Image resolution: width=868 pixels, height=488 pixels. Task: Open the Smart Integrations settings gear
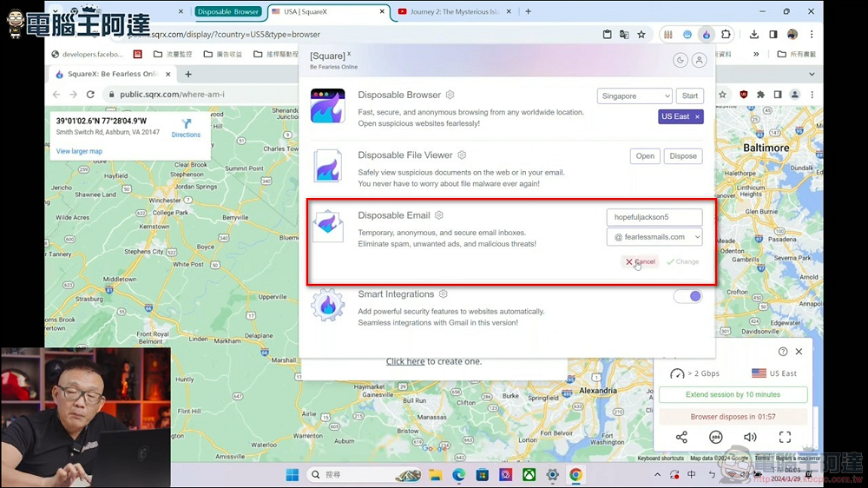[443, 294]
